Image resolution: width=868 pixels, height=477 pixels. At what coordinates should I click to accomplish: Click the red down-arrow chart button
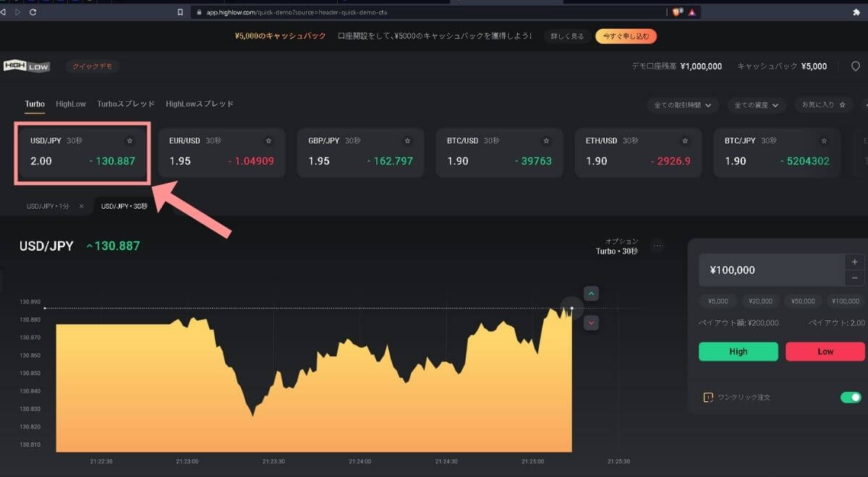pos(592,322)
